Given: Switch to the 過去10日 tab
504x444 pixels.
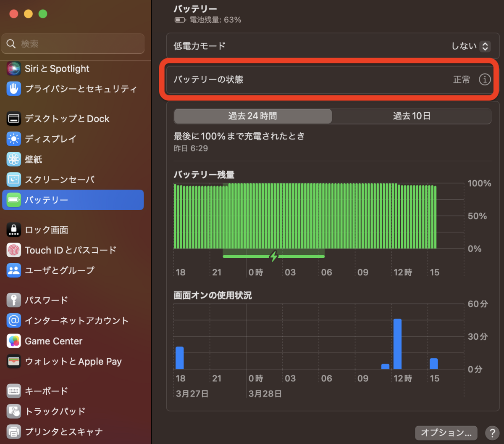Looking at the screenshot, I should pos(412,116).
